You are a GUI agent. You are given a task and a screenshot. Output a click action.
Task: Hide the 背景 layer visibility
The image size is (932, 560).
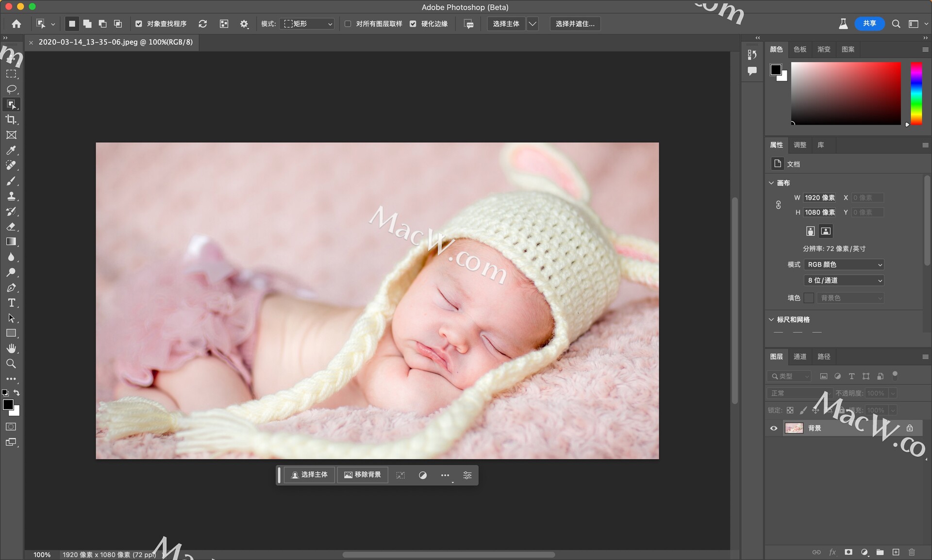(x=773, y=428)
